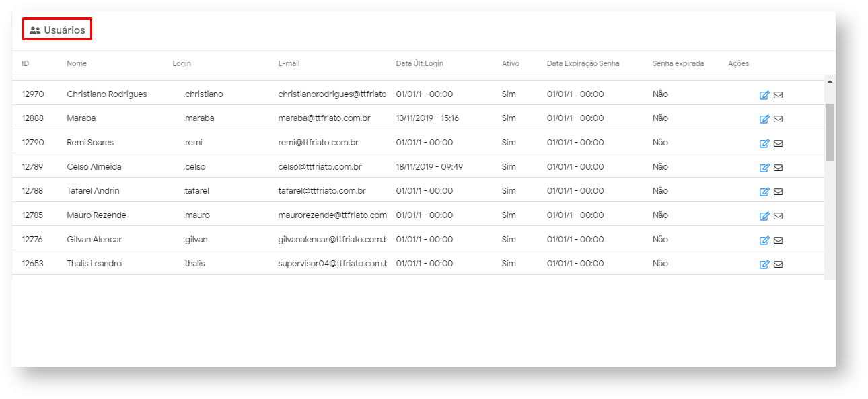The image size is (868, 399).
Task: Click the users icon beside Usuários title
Action: point(35,30)
